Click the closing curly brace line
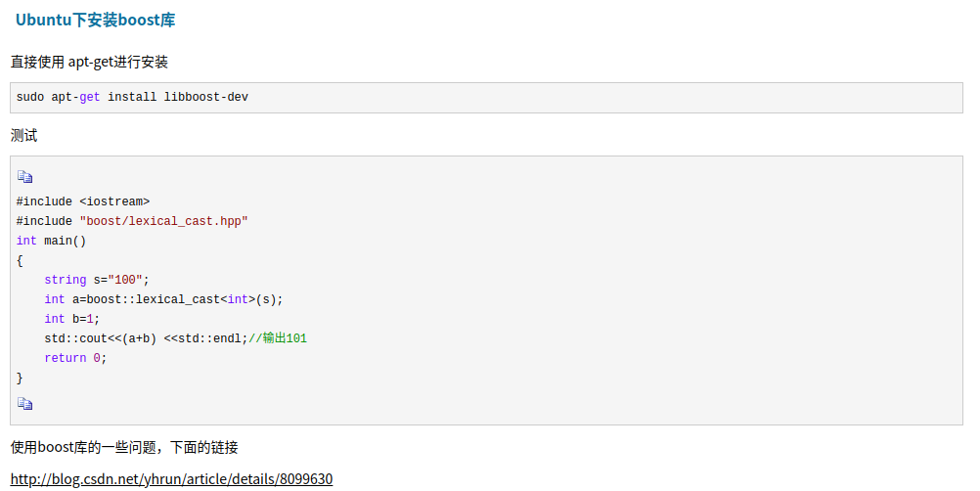This screenshot has width=980, height=491. pos(20,378)
